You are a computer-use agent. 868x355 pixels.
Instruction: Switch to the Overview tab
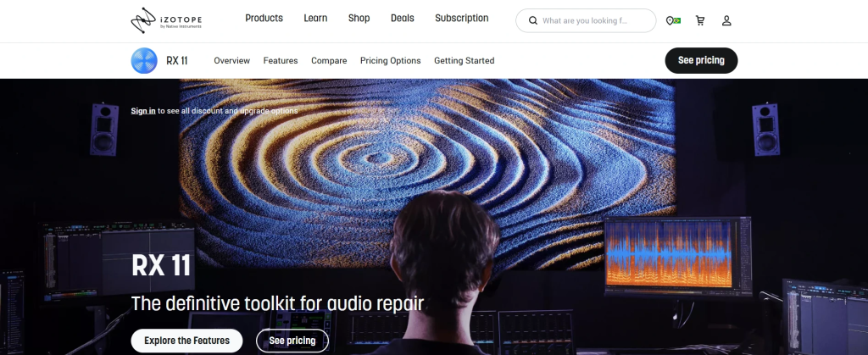pos(231,61)
